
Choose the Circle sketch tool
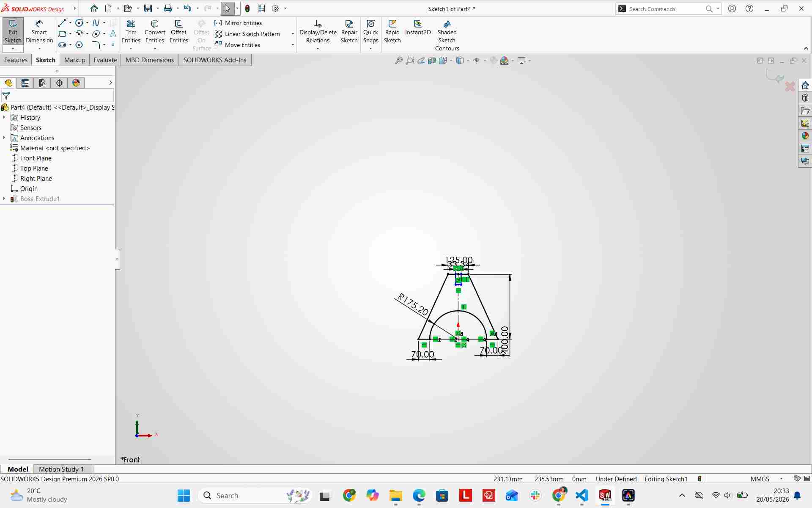click(x=79, y=23)
